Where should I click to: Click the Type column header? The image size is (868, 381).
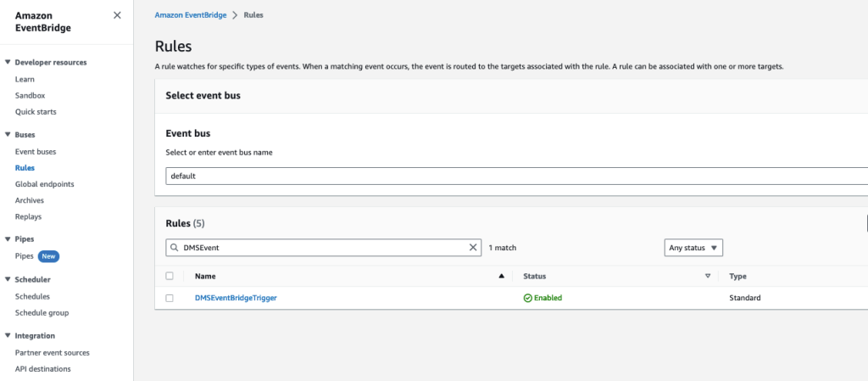pyautogui.click(x=738, y=276)
